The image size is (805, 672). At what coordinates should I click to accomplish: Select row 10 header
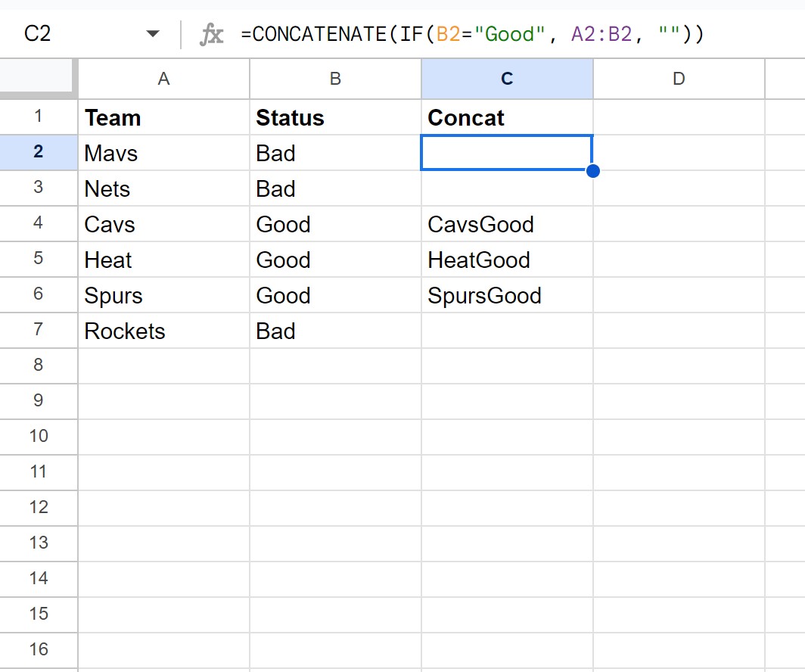click(39, 437)
